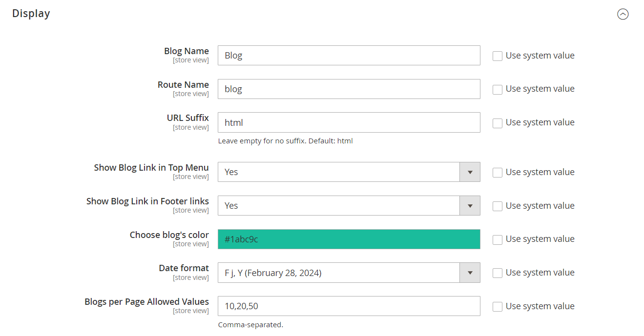Click the URL Suffix input containing html
The height and width of the screenshot is (336, 644).
tap(349, 123)
